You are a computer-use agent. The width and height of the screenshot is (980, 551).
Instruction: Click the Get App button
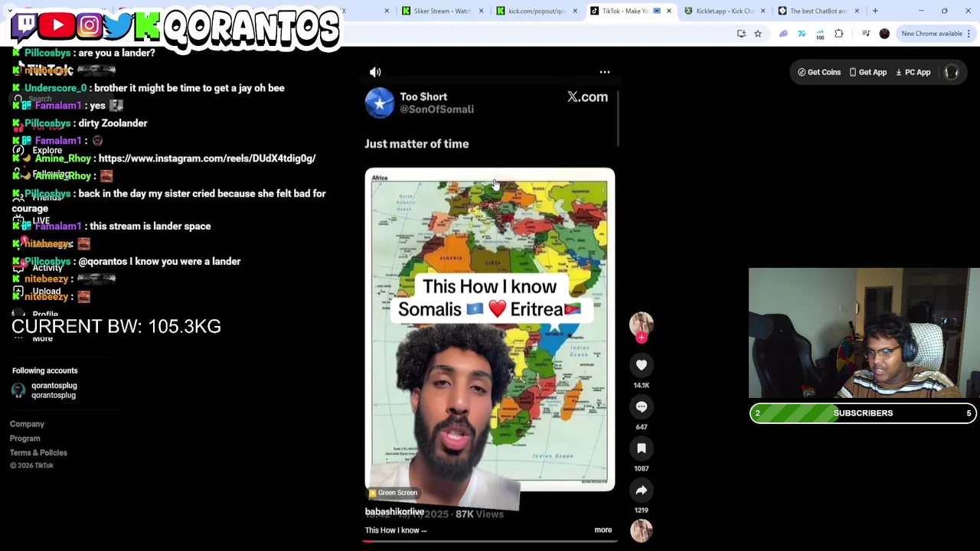[868, 72]
